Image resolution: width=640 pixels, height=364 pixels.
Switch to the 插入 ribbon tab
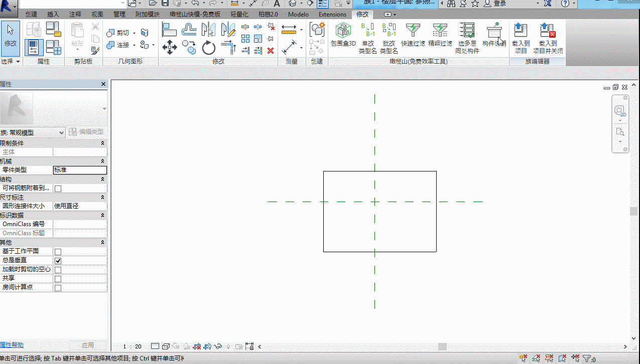(x=53, y=14)
